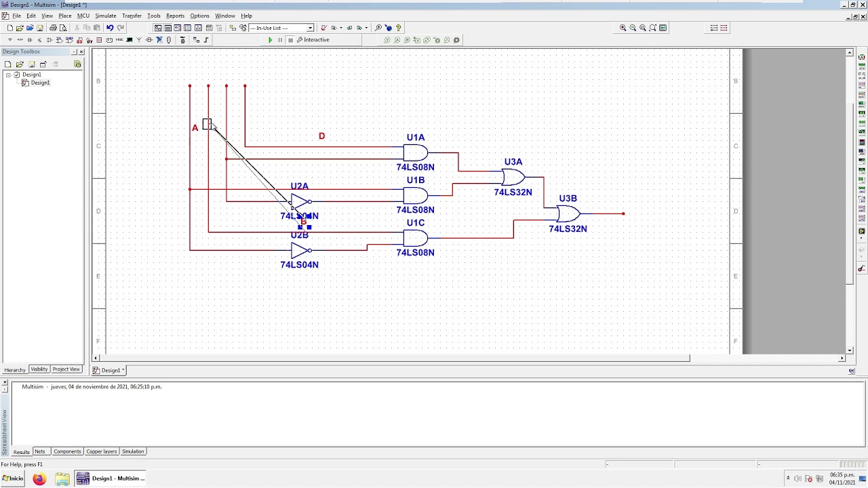Open the Simulate menu
Screen dimensions: 868x488
[105, 16]
